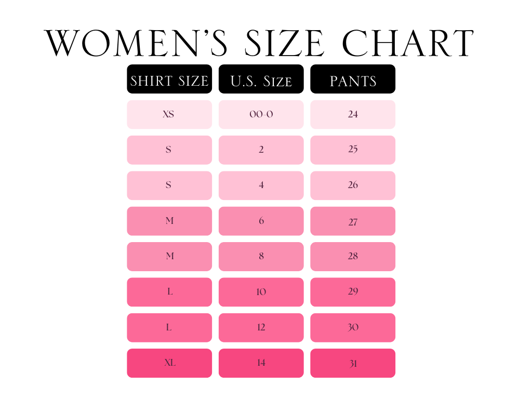Click the U.S. size 6 cell
532x399 pixels.
[x=261, y=221]
